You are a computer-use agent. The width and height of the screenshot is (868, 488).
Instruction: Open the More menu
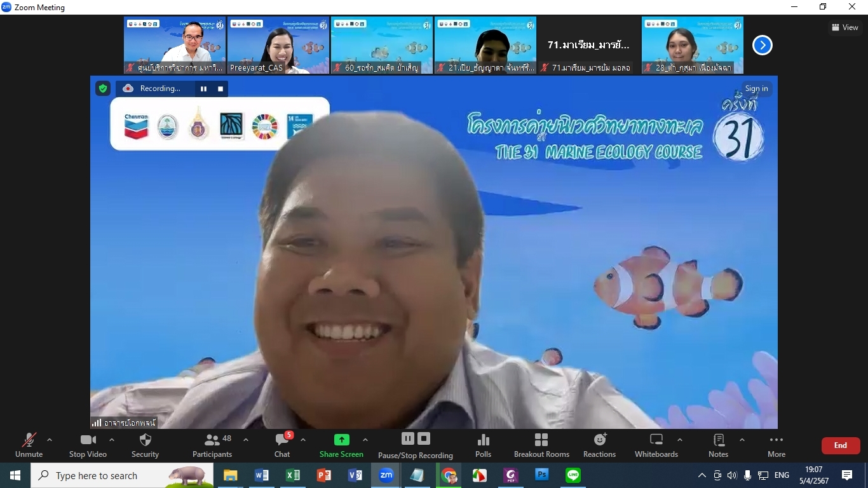click(x=776, y=445)
